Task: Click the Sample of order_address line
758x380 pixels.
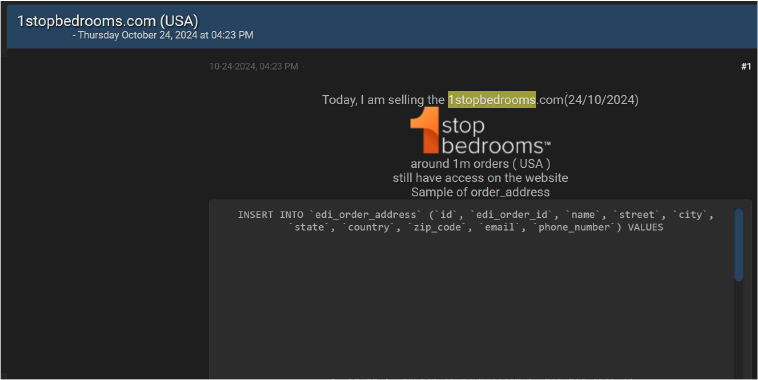Action: (481, 192)
